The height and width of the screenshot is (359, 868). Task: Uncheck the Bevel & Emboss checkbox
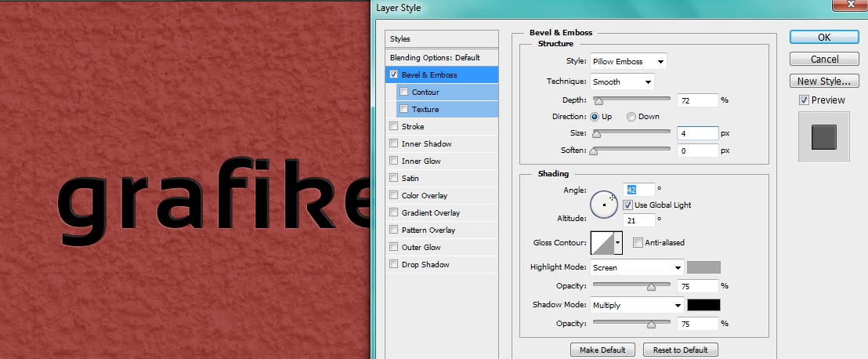pyautogui.click(x=393, y=74)
